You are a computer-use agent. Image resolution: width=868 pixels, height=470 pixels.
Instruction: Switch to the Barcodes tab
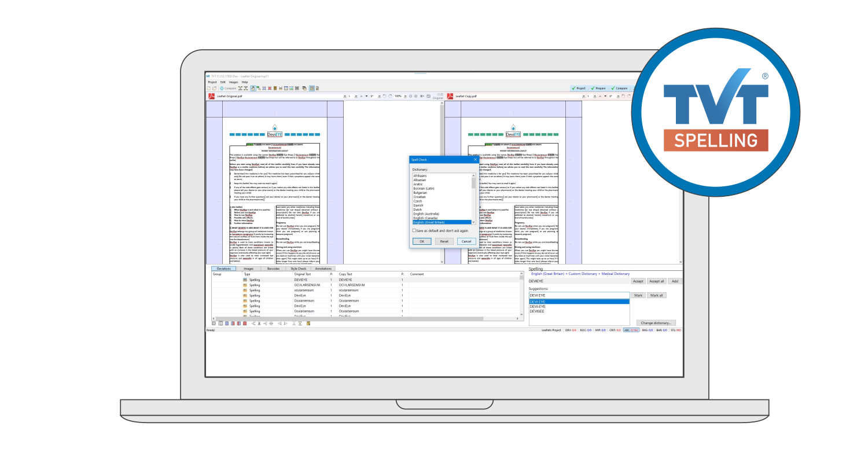pyautogui.click(x=274, y=269)
